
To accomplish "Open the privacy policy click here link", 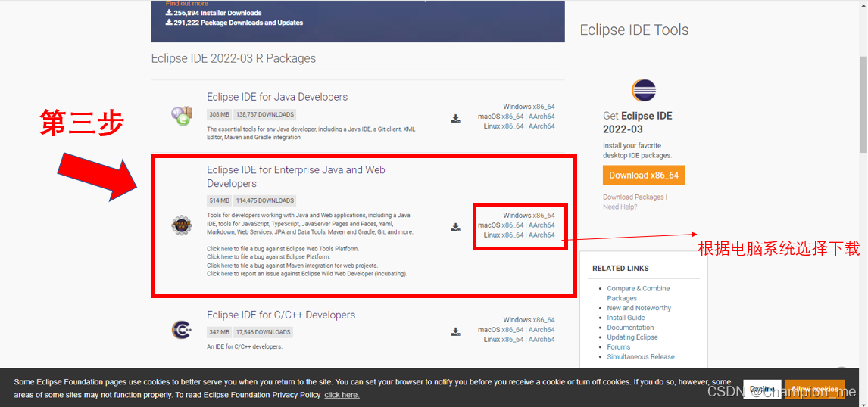I will pos(342,395).
